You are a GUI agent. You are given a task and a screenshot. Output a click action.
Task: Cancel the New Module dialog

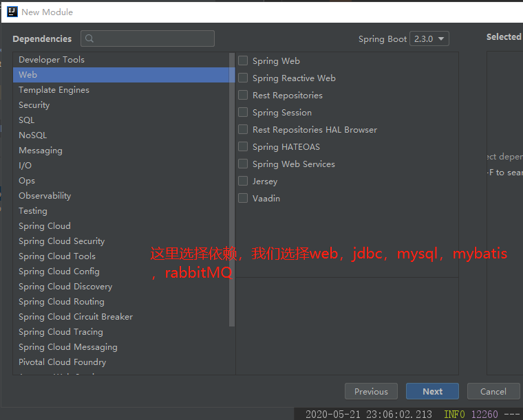tap(493, 391)
